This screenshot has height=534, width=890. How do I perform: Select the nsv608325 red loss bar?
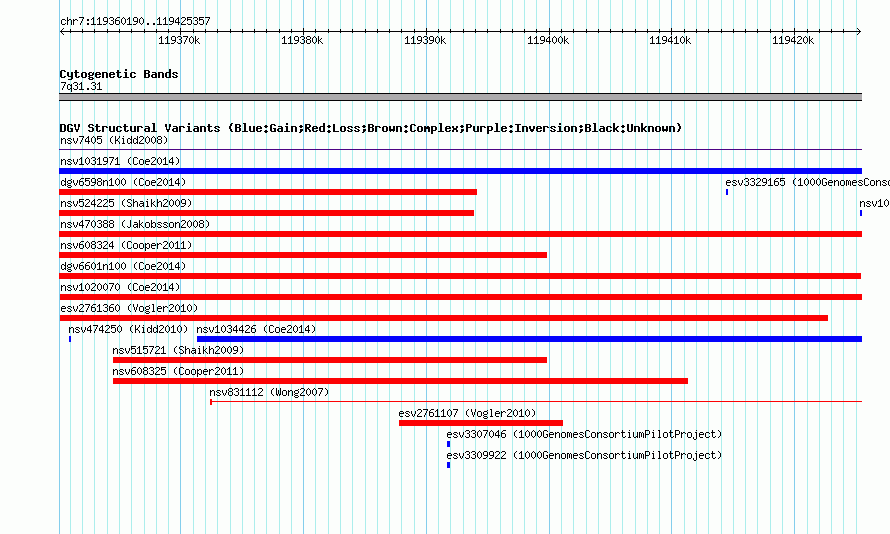[x=400, y=381]
